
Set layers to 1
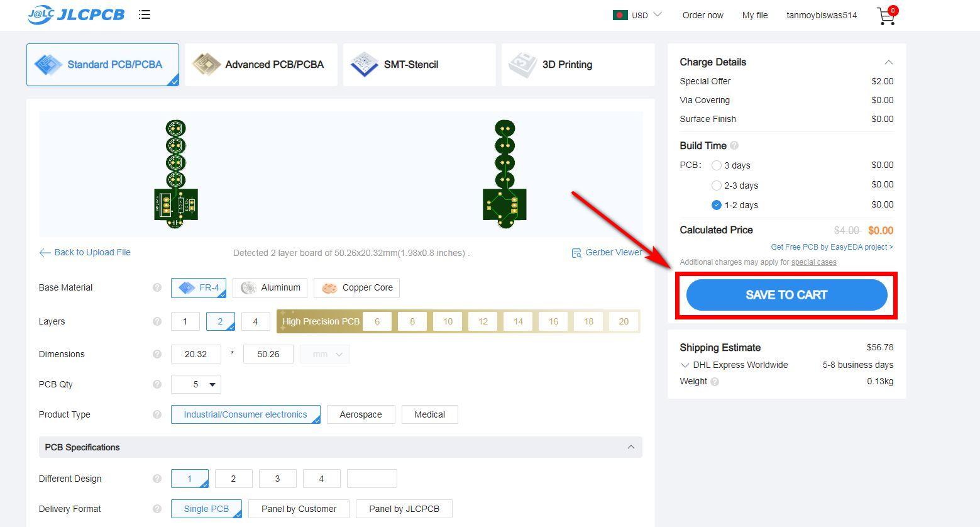pyautogui.click(x=185, y=321)
